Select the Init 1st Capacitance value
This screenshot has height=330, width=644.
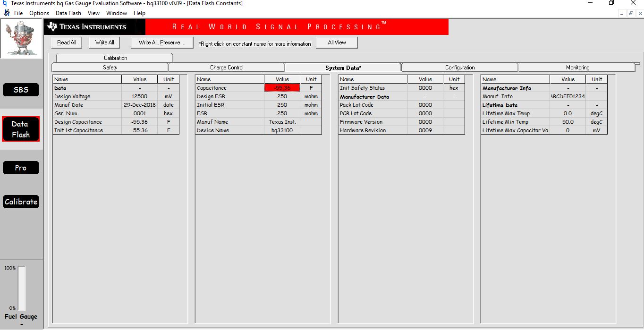click(139, 130)
